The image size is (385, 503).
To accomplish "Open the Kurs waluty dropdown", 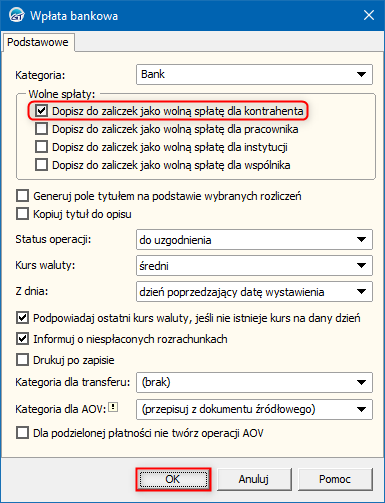I will click(x=254, y=265).
